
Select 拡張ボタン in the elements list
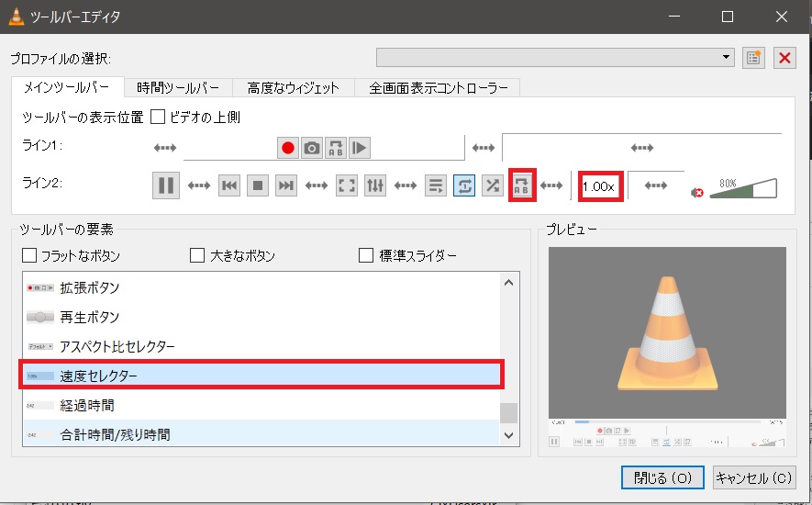261,287
